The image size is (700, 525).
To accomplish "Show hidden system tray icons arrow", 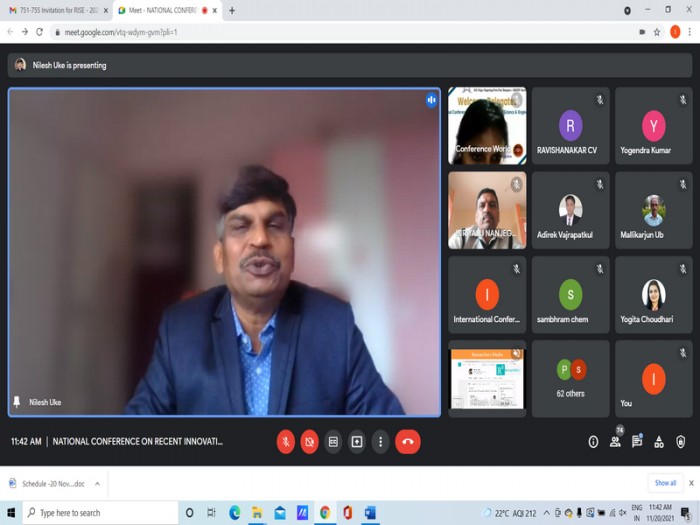I will point(546,513).
